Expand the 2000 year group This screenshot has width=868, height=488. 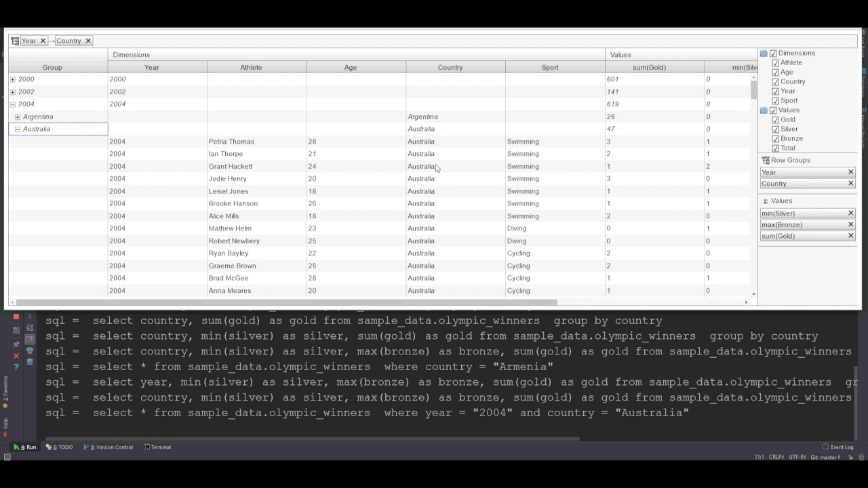coord(13,79)
